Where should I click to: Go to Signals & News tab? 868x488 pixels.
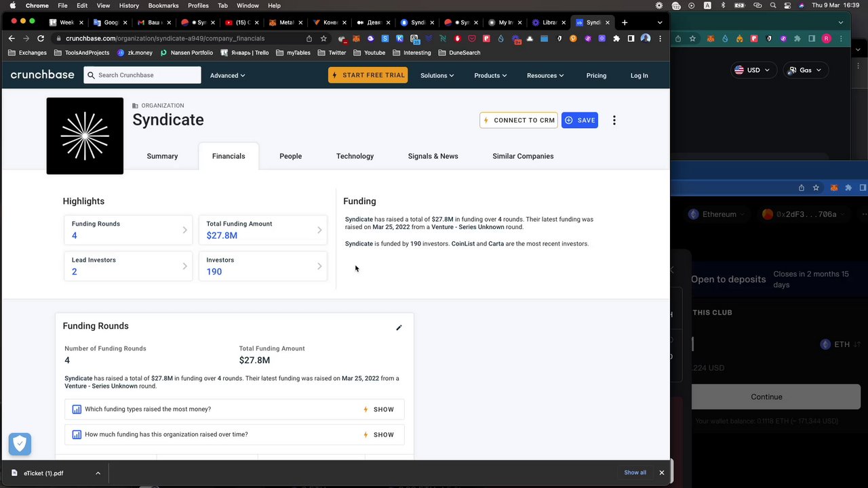[x=433, y=156]
